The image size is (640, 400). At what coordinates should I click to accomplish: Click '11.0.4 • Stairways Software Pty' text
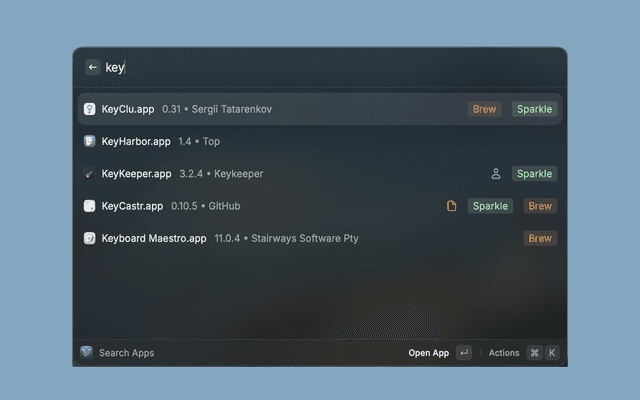(x=287, y=238)
